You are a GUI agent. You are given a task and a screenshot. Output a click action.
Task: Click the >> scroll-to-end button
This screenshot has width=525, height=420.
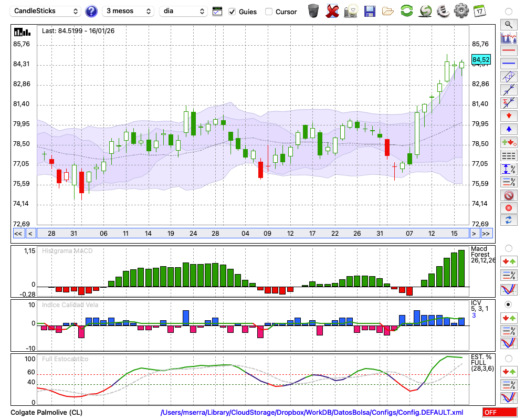(486, 233)
